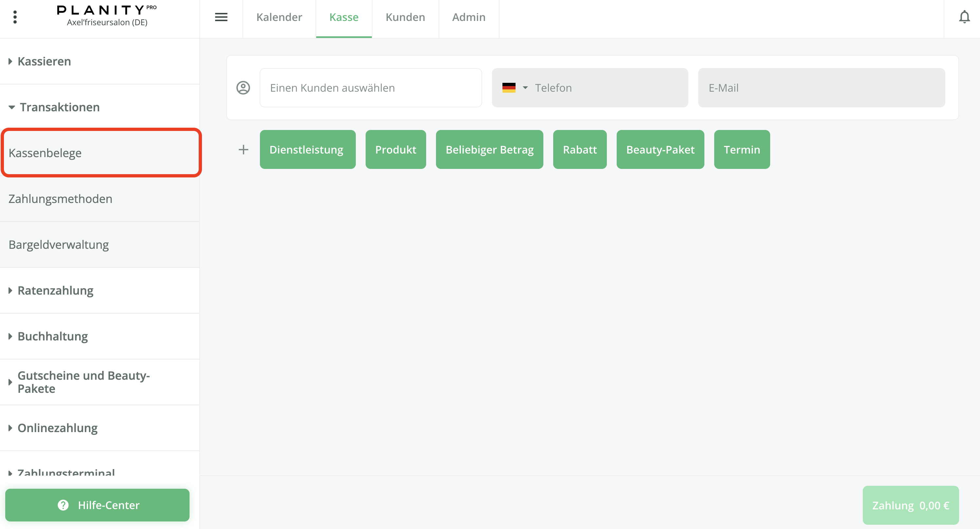Click the customer profile icon

pos(243,88)
